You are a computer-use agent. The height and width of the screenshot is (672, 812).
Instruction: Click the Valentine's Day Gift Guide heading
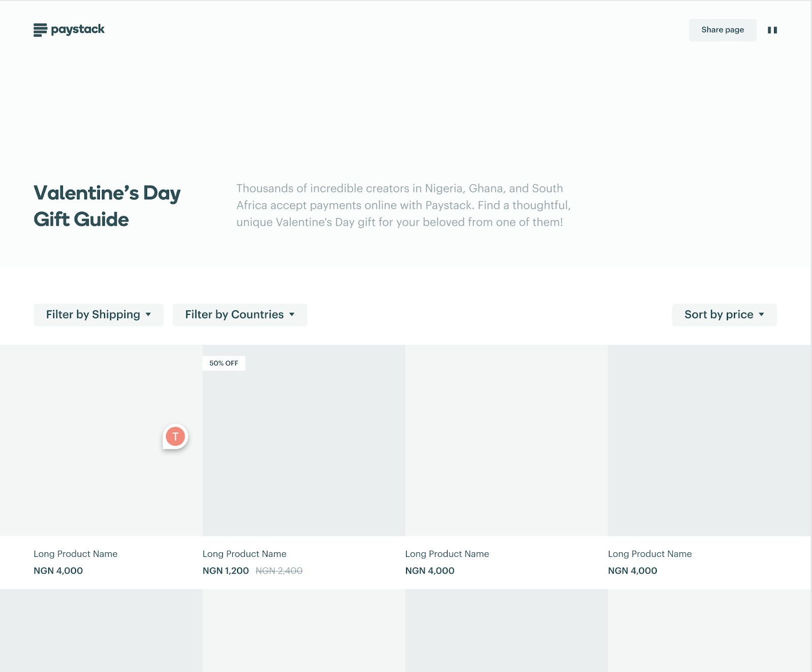pyautogui.click(x=107, y=206)
